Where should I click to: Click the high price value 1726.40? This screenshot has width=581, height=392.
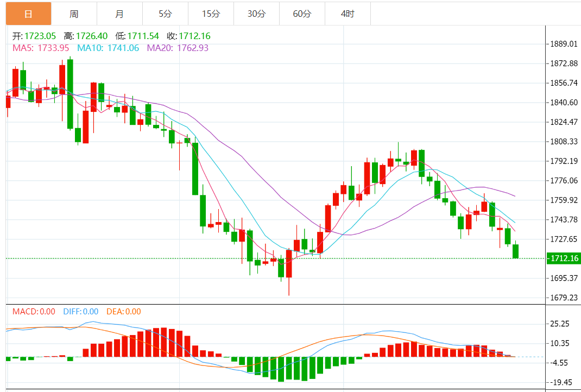coord(92,36)
